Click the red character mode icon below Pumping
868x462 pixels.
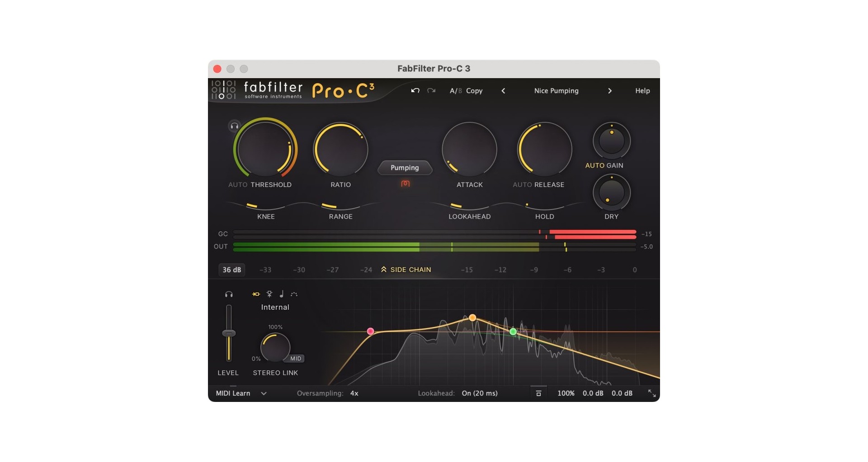click(405, 183)
